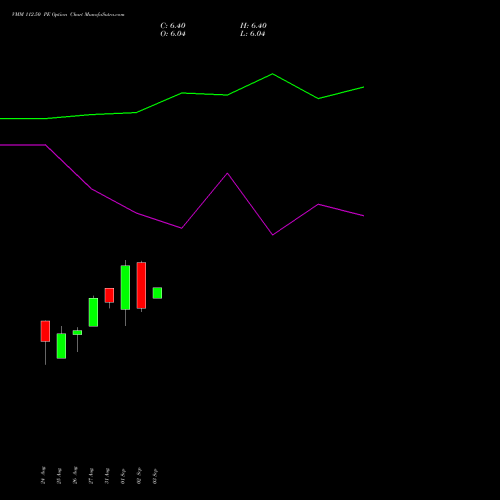Screen dimensions: 500x500
Task: Select the red candlestick for 31 Aug
Action: pyautogui.click(x=109, y=295)
